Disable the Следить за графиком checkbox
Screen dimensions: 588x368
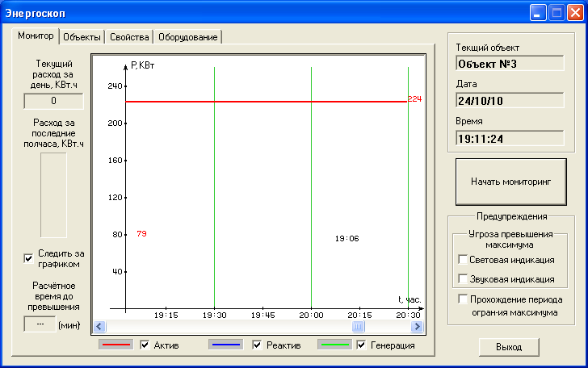click(x=29, y=258)
